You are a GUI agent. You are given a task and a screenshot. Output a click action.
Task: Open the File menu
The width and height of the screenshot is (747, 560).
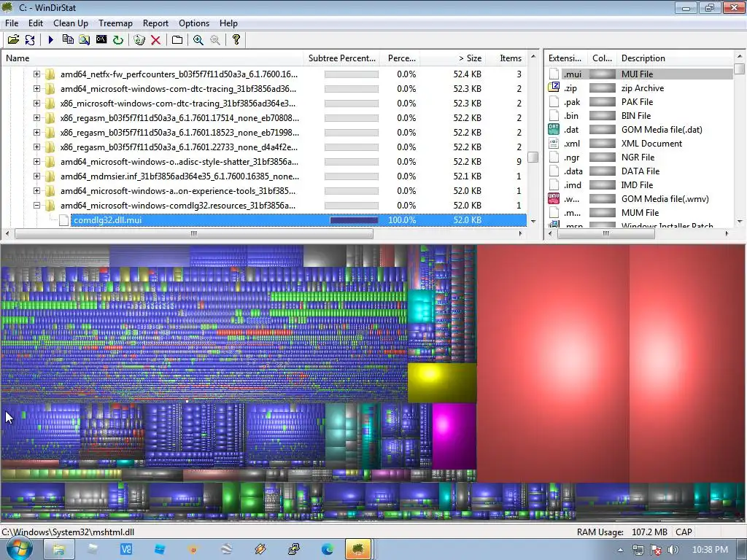click(x=12, y=23)
